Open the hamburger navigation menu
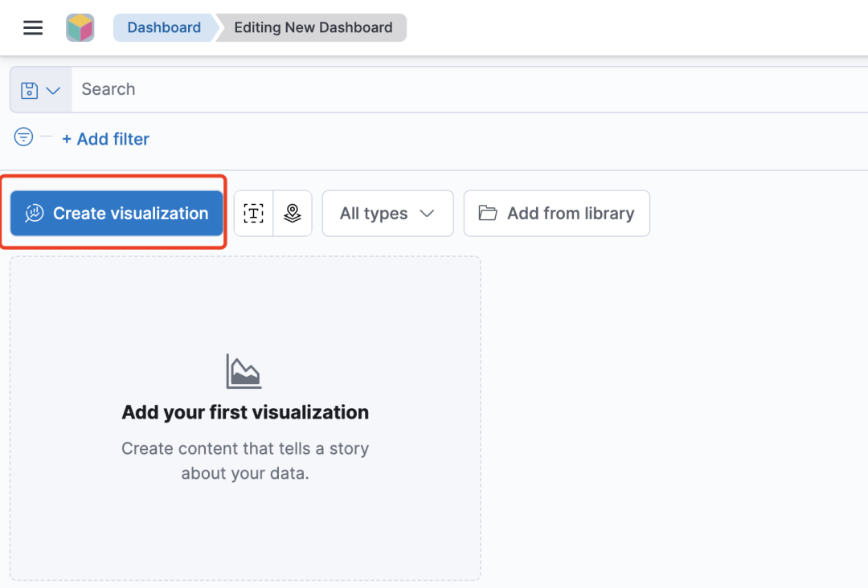This screenshot has width=868, height=588. (33, 28)
